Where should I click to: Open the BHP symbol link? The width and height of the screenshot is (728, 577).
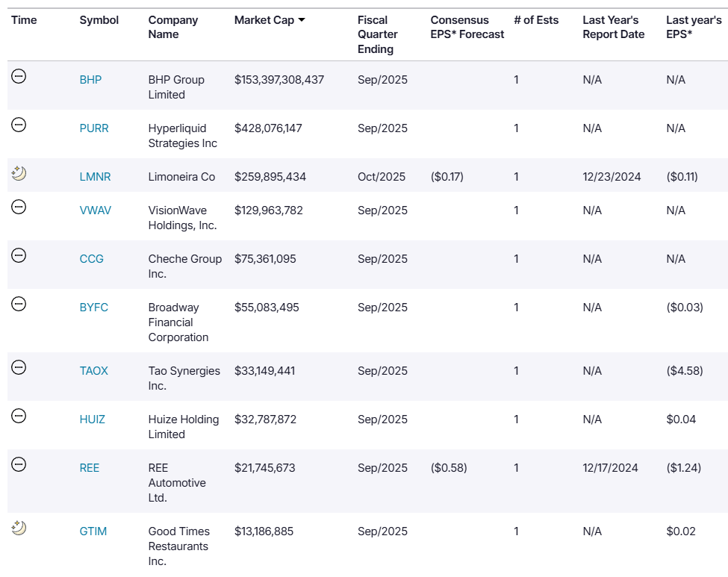(90, 80)
